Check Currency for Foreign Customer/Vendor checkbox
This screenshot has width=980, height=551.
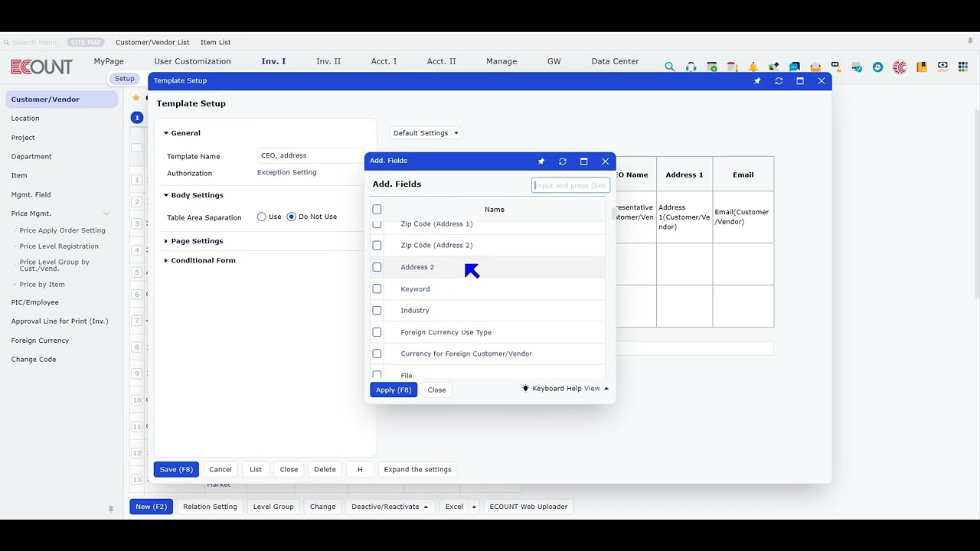pyautogui.click(x=377, y=354)
